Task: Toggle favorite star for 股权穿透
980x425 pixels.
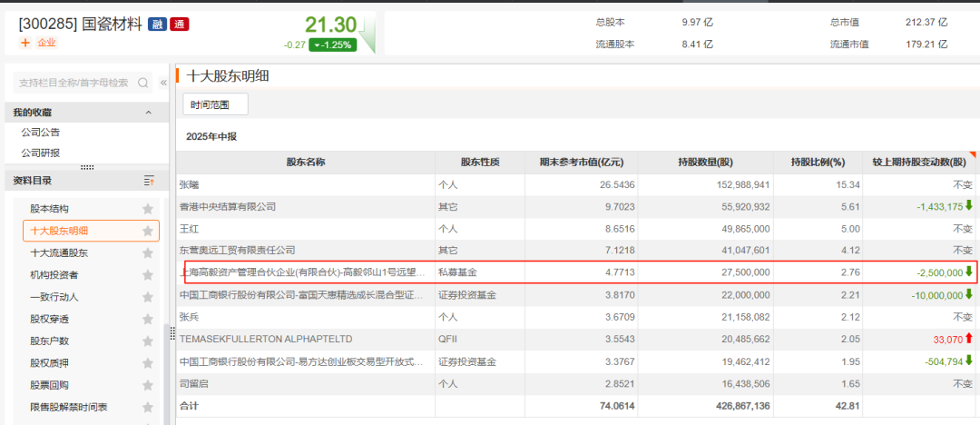Action: point(148,320)
